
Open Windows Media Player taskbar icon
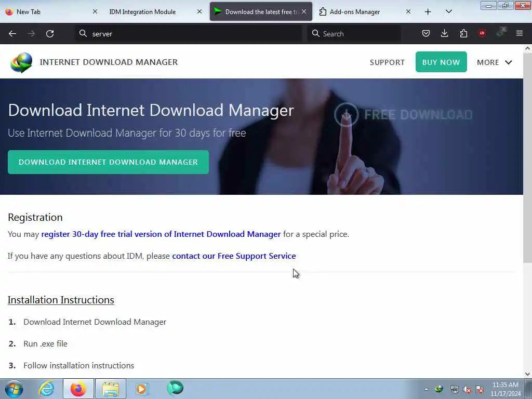coord(142,389)
